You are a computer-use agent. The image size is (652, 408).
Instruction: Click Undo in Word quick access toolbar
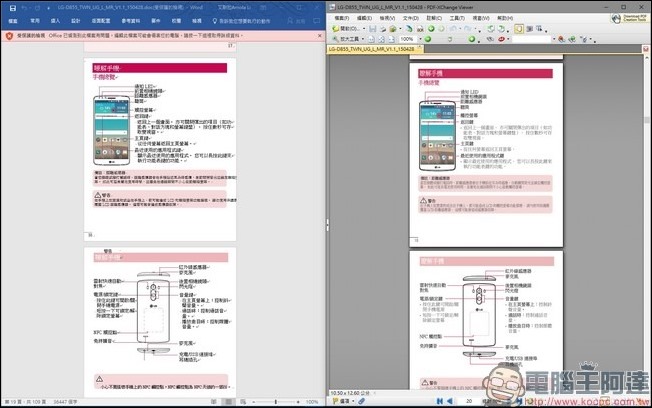click(x=24, y=7)
